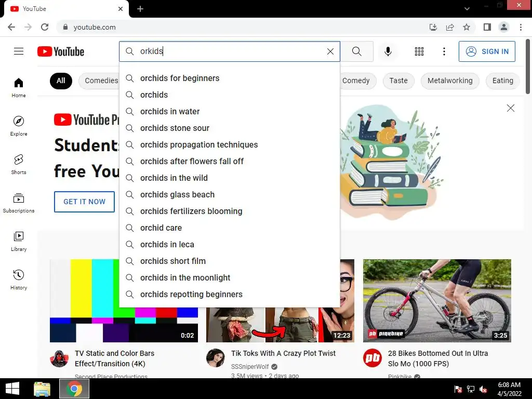532x399 pixels.
Task: Toggle the Chrome side panel icon
Action: (487, 27)
